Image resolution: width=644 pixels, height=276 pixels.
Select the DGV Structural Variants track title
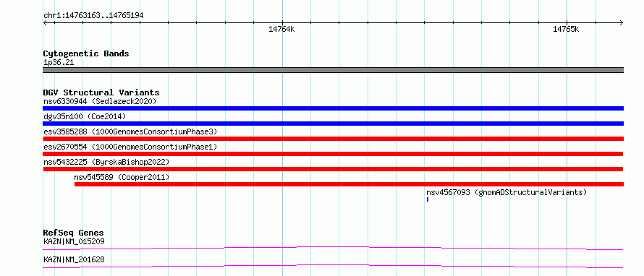point(101,92)
